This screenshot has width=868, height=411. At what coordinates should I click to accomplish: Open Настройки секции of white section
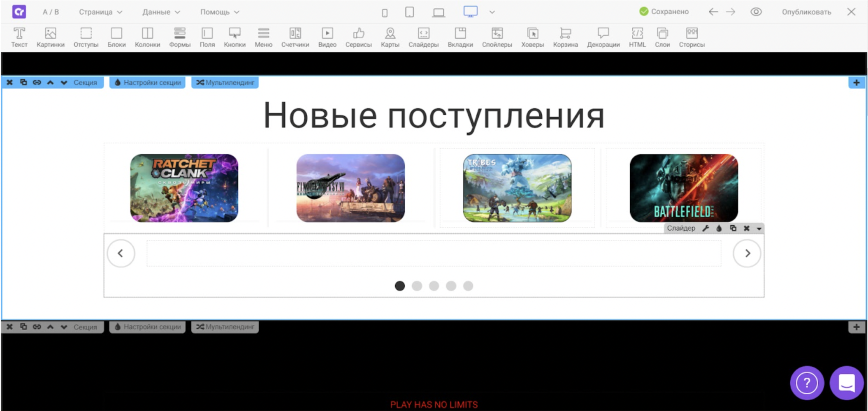[x=147, y=82]
